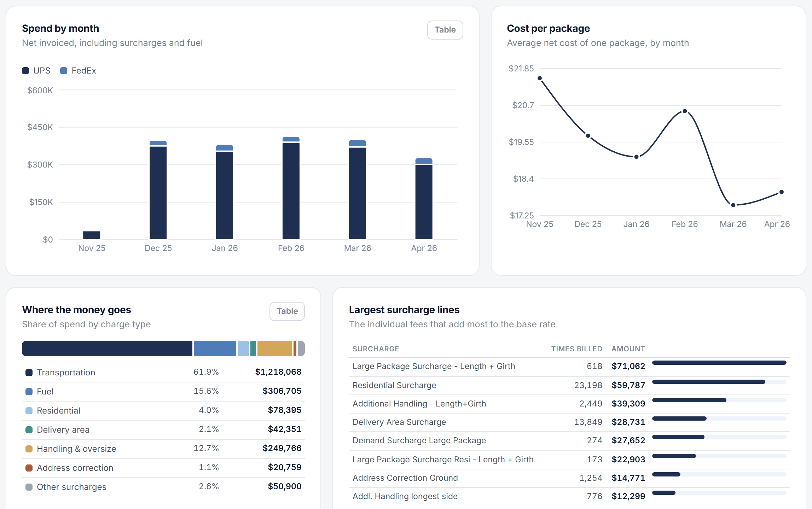Open Table view for Where the money goes
The width and height of the screenshot is (812, 509).
(x=287, y=311)
